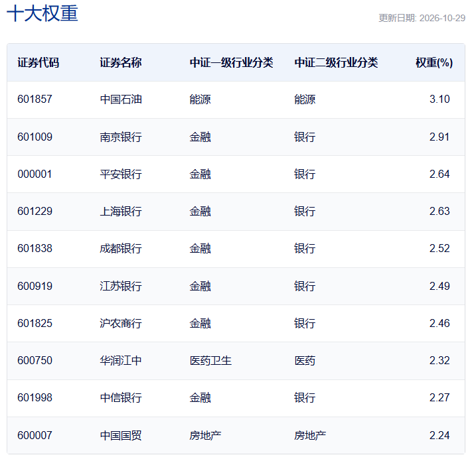This screenshot has width=476, height=461.
Task: Click 成都银行 security name
Action: [x=121, y=248]
